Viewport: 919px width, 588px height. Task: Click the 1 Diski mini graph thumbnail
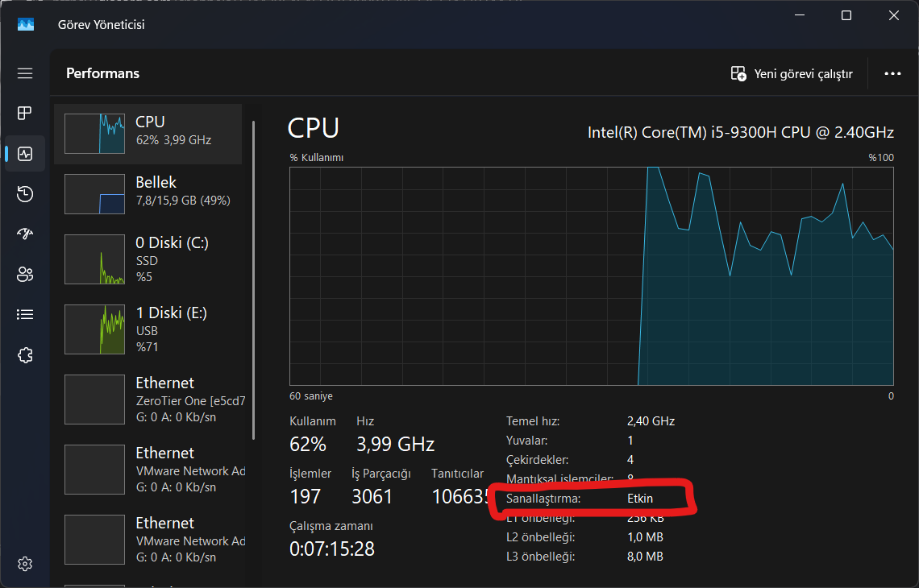pos(94,329)
